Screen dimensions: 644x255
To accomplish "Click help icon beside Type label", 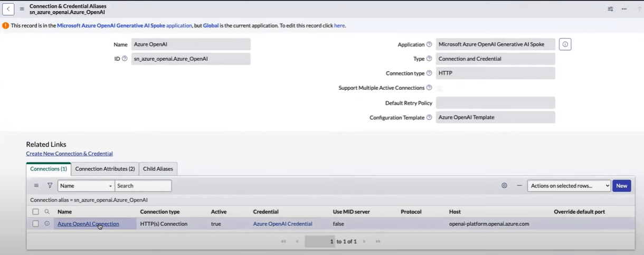I will tap(429, 59).
